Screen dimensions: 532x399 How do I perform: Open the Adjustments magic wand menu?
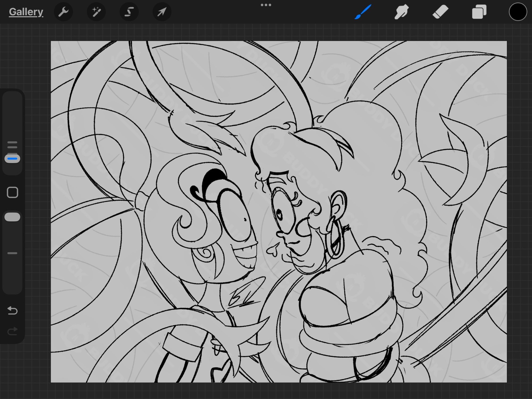[96, 12]
